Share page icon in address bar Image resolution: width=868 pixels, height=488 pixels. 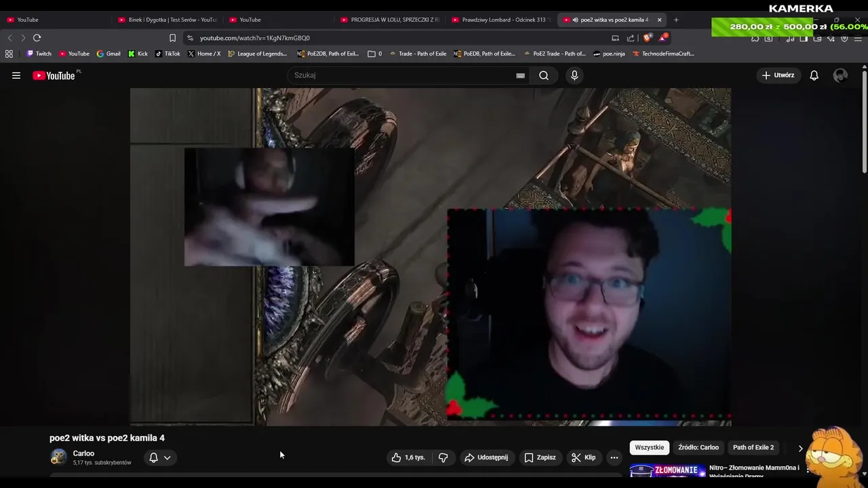(631, 38)
